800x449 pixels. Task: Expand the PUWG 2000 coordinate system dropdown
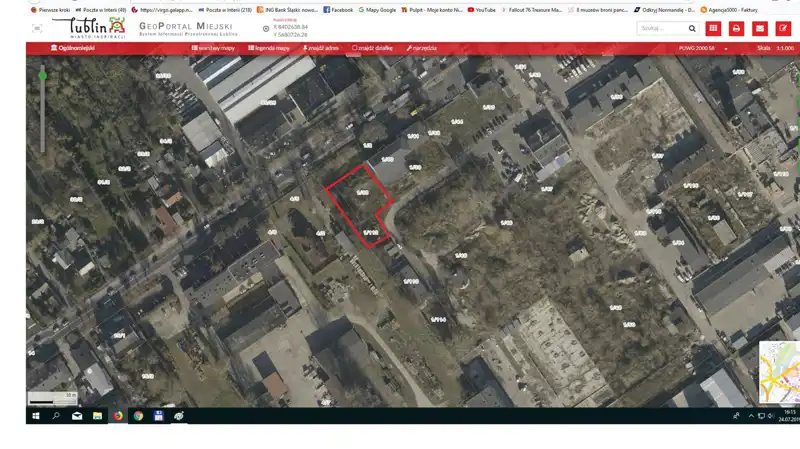point(703,48)
